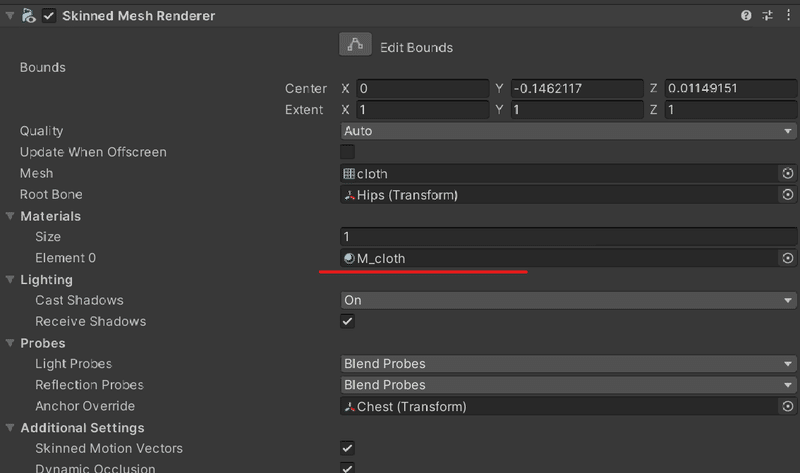Collapse the Lighting section
This screenshot has width=800, height=473.
tap(10, 279)
